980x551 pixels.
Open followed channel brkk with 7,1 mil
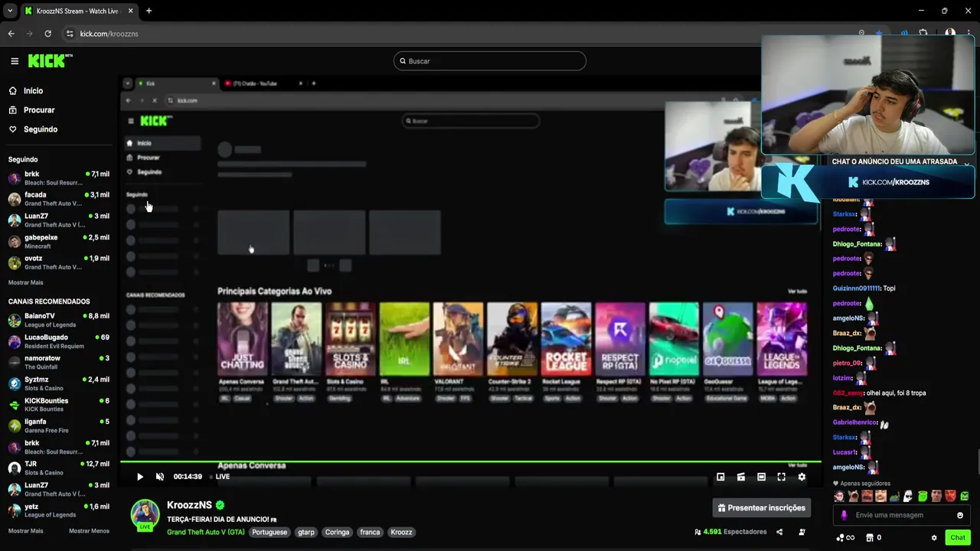[59, 178]
